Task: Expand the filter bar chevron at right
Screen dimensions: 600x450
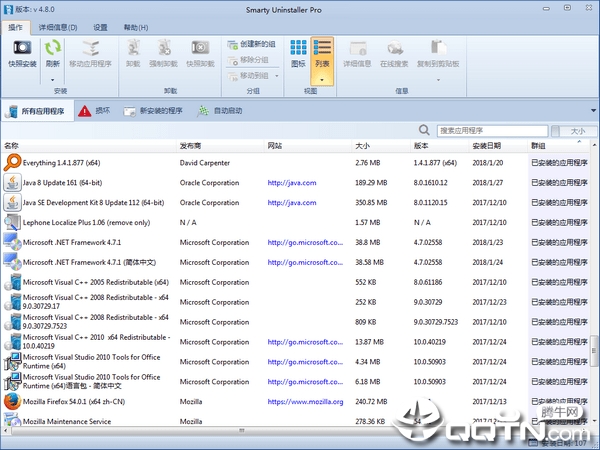Action: [x=594, y=111]
